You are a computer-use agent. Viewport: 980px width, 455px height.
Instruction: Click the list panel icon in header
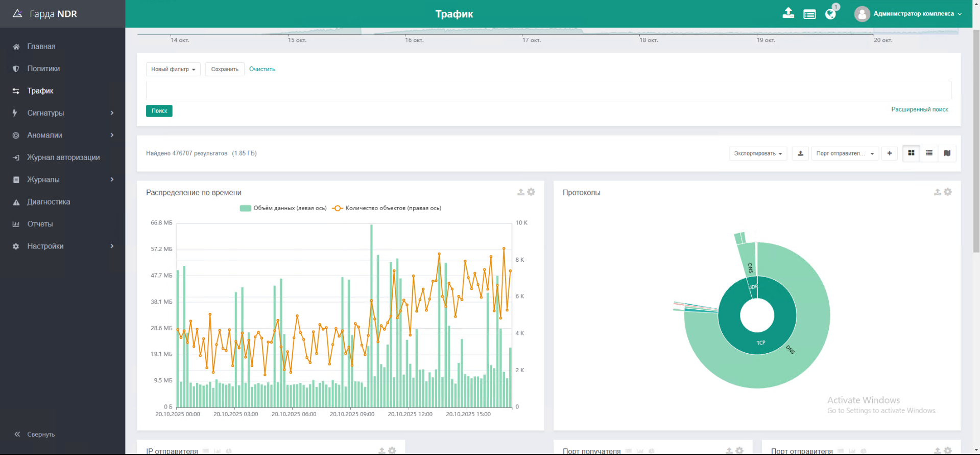pyautogui.click(x=809, y=14)
